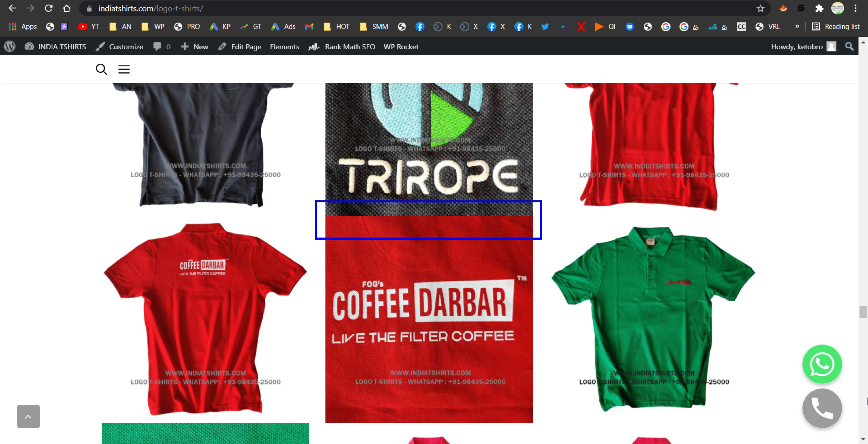Open the Google G bookmark before the Tamil one
The width and height of the screenshot is (868, 444).
coord(665,27)
